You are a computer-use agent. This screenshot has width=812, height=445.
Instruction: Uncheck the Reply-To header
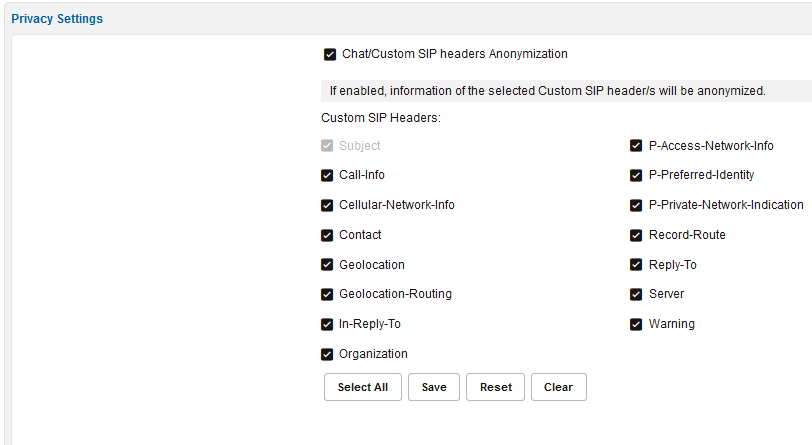tap(636, 265)
